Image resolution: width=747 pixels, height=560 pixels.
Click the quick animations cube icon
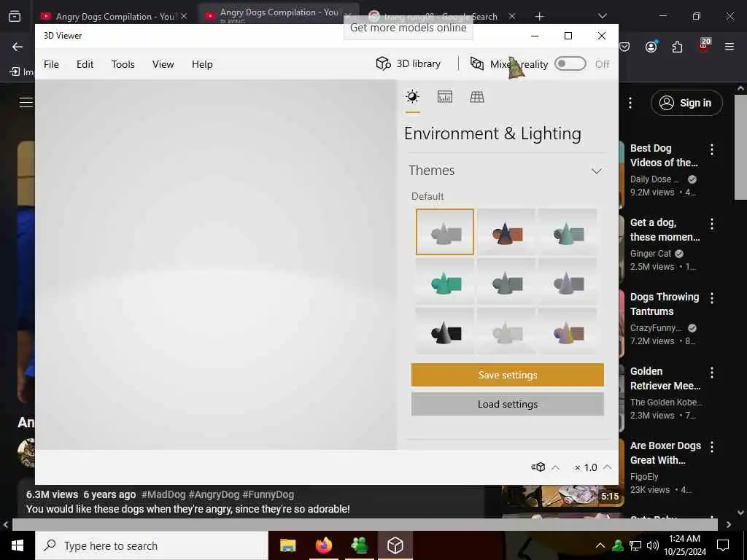(x=538, y=467)
